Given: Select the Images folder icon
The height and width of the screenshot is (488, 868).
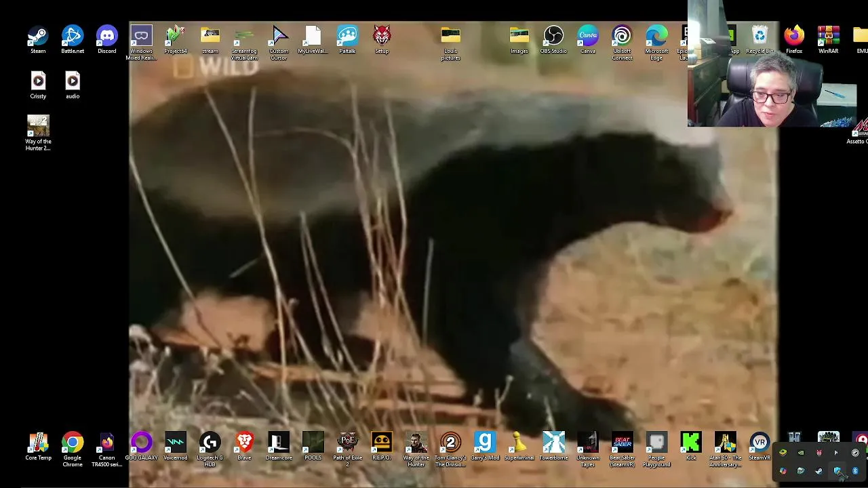Looking at the screenshot, I should pyautogui.click(x=519, y=39).
